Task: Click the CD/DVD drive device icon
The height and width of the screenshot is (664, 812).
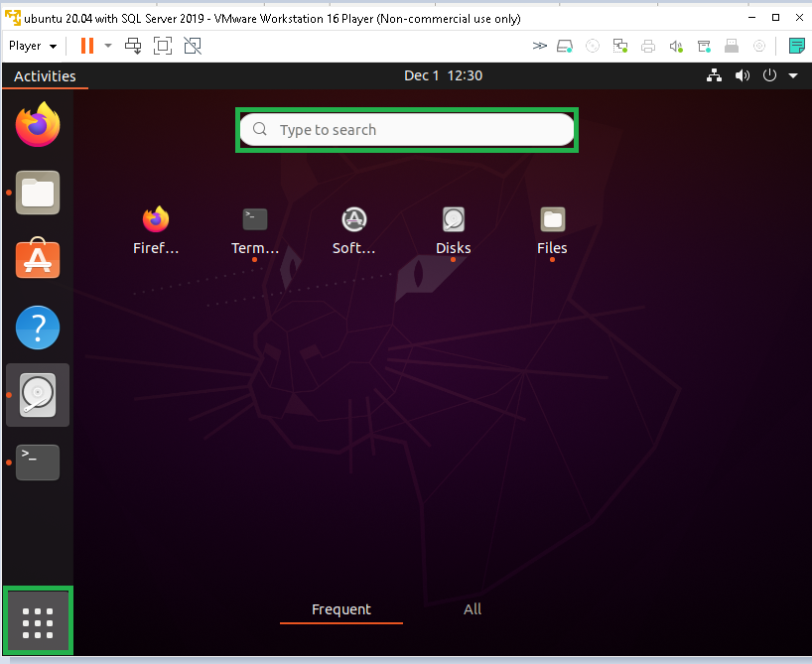Action: 593,46
